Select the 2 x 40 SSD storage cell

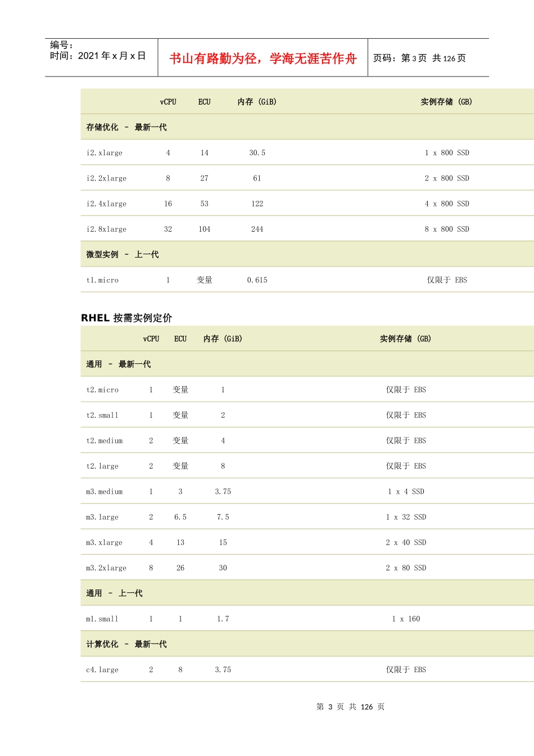click(406, 543)
